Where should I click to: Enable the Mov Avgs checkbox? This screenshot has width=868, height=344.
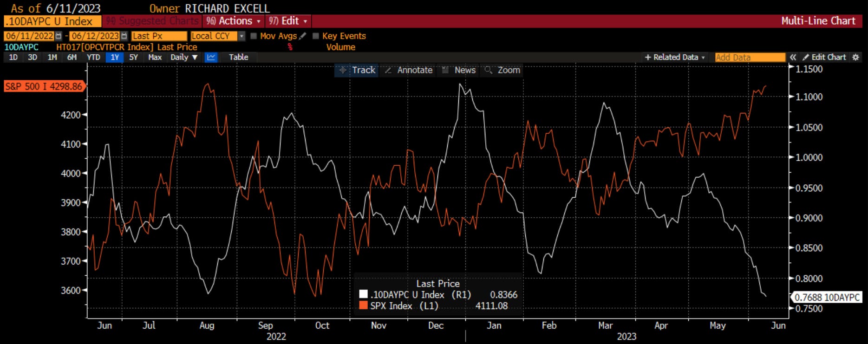[x=254, y=36]
